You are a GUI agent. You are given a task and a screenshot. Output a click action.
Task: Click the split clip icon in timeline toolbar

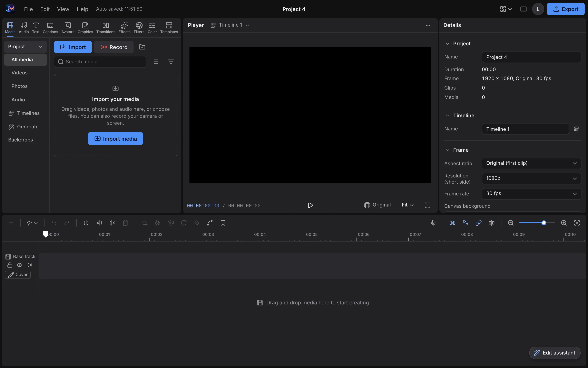86,223
